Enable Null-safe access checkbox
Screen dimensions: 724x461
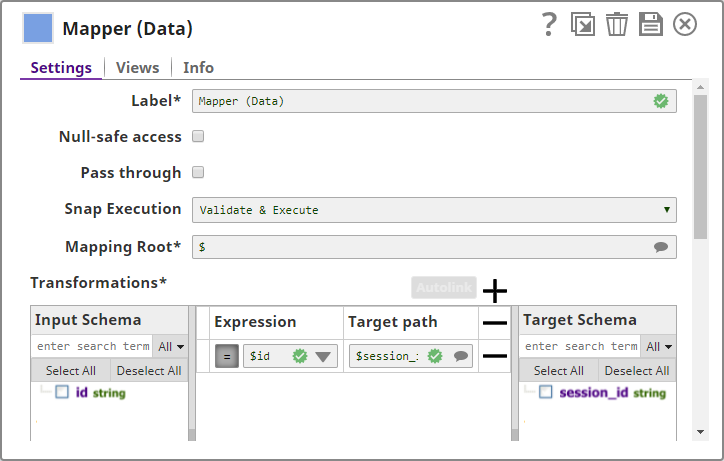[x=198, y=136]
